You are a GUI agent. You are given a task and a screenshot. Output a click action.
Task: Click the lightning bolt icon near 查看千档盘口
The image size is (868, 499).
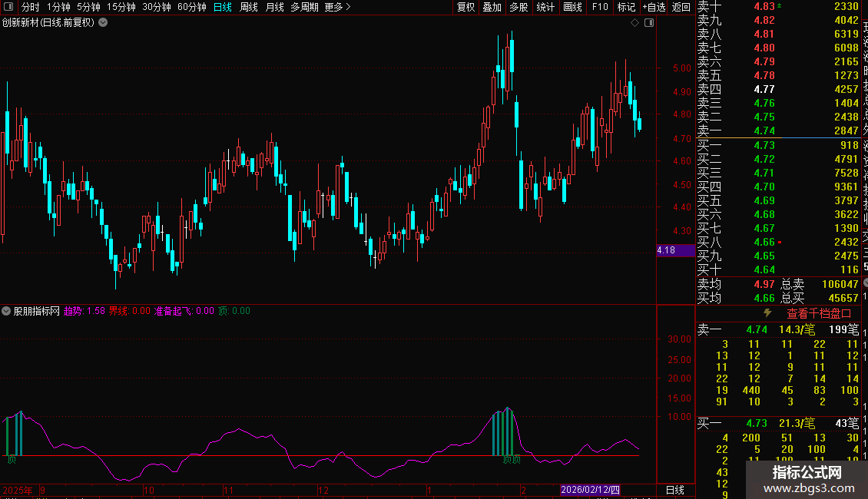tap(767, 313)
